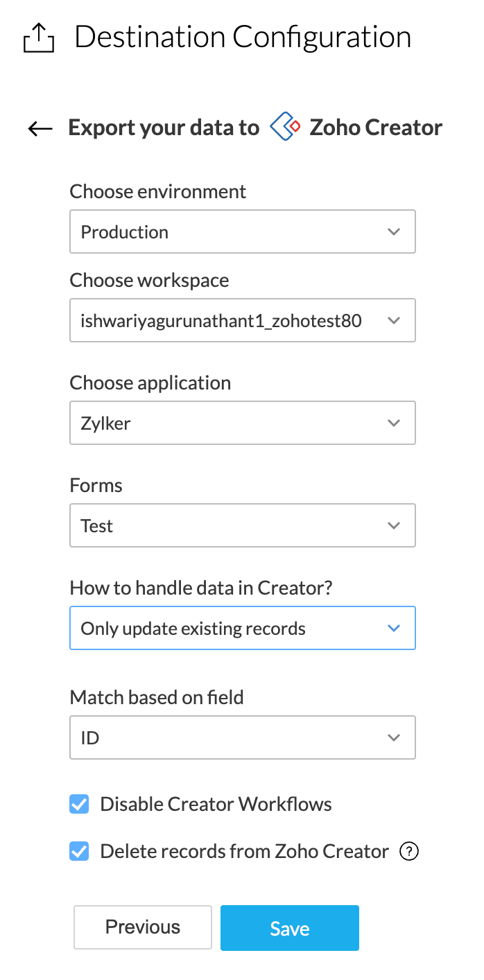Click 'ID' in Match based on field
The width and height of the screenshot is (484, 980).
click(90, 738)
